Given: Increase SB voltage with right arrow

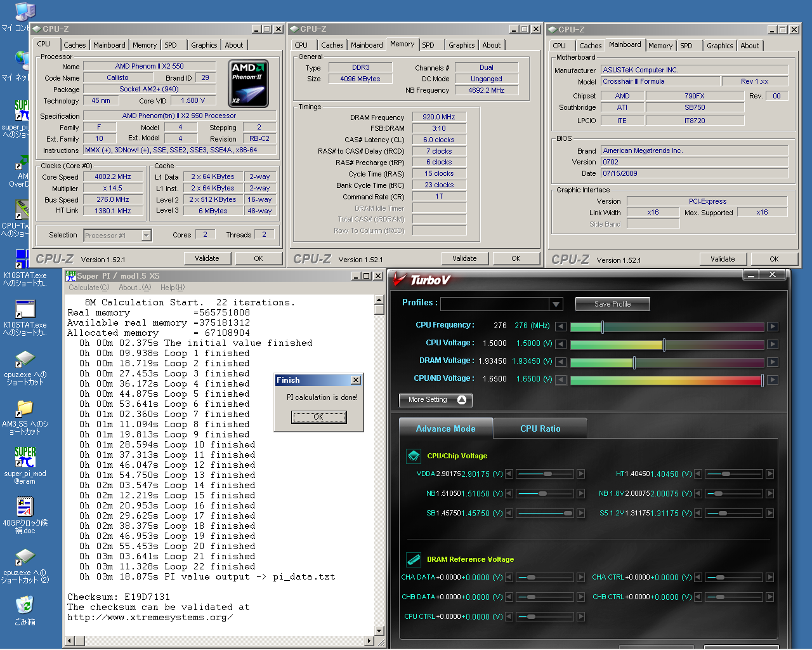Looking at the screenshot, I should [580, 514].
